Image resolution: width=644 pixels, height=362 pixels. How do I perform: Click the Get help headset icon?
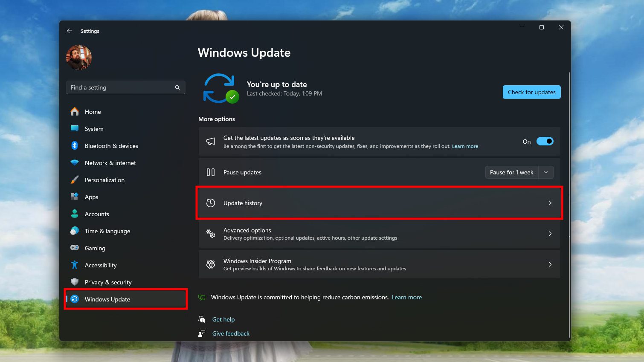click(x=202, y=319)
